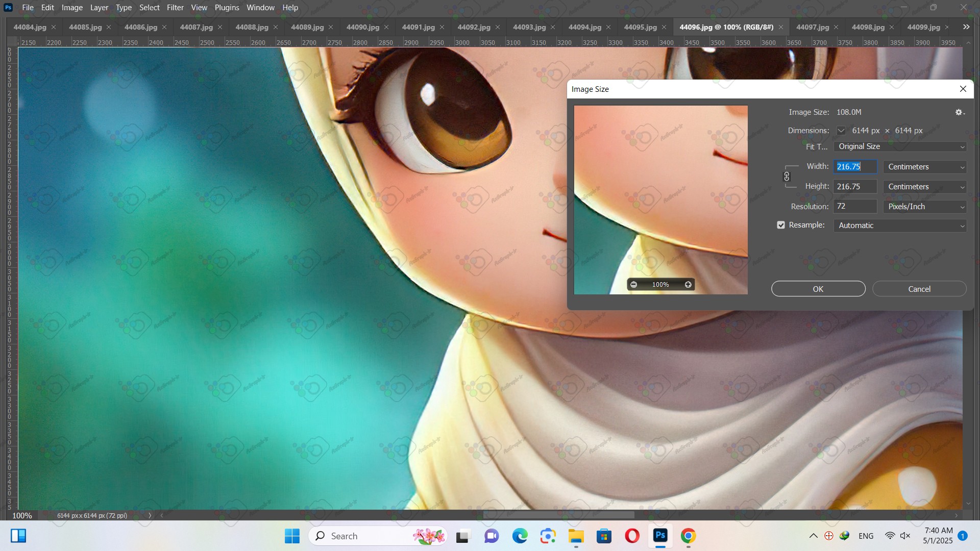Open Resolution units Pixels/Inch dropdown
The height and width of the screenshot is (551, 980).
point(925,207)
